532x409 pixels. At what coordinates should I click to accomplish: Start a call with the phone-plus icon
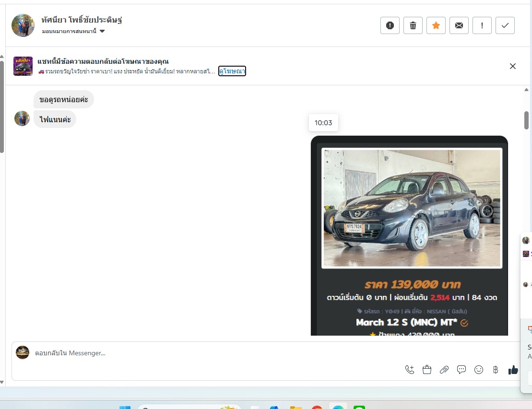pos(410,370)
